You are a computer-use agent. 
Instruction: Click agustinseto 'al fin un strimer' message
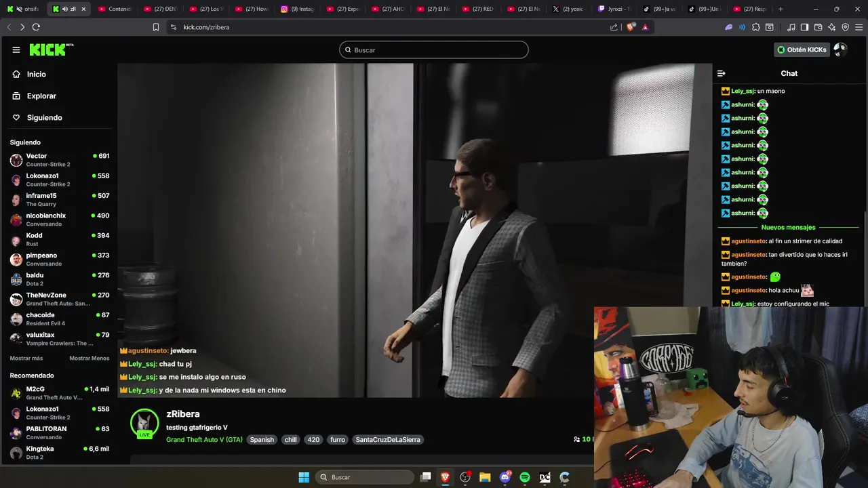pos(783,241)
